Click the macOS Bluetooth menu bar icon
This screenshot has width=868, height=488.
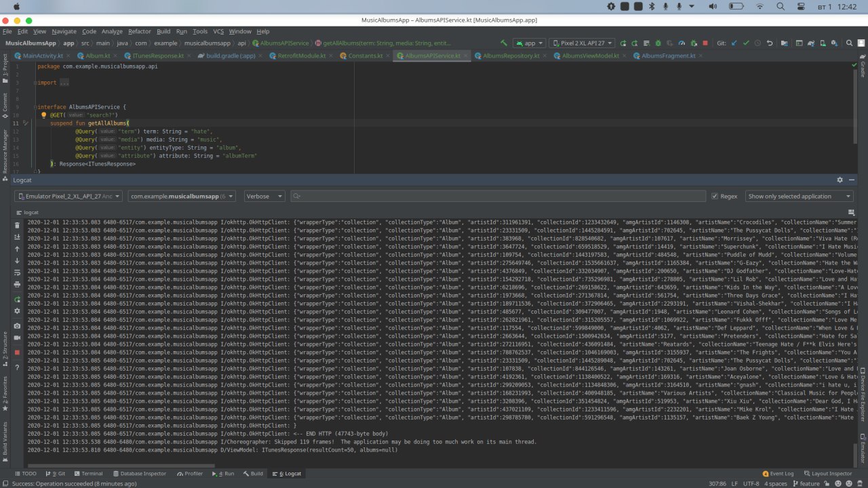tap(652, 6)
